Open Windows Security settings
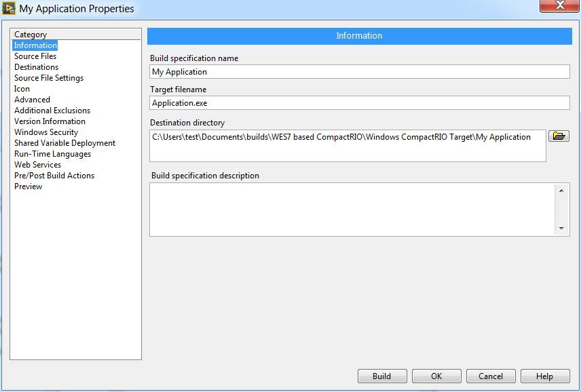This screenshot has height=392, width=581. click(x=46, y=132)
